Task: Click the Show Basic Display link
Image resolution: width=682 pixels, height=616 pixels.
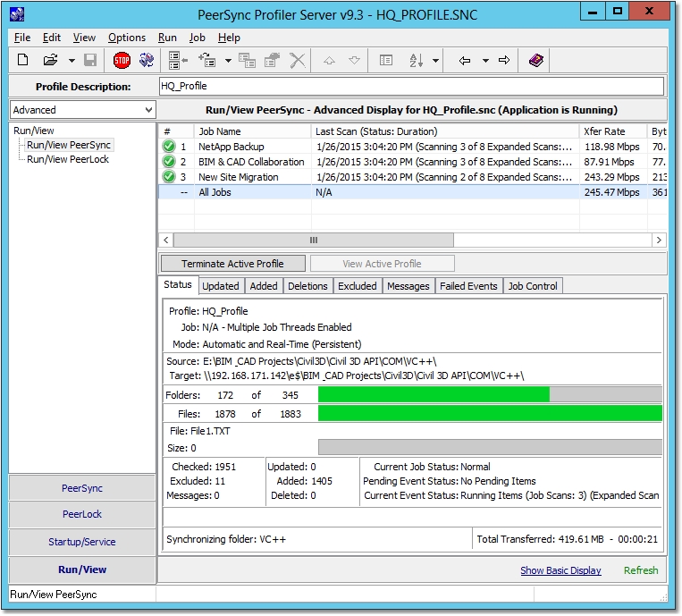Action: [x=560, y=570]
